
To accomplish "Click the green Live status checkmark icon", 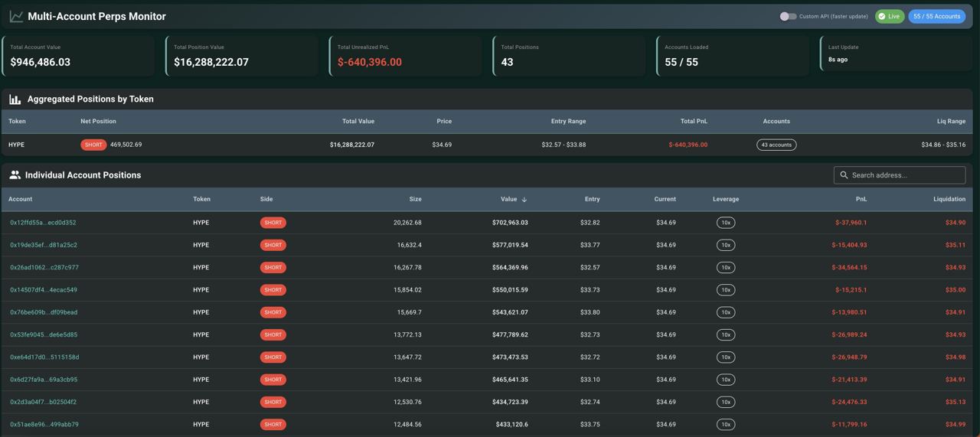I will (x=882, y=16).
